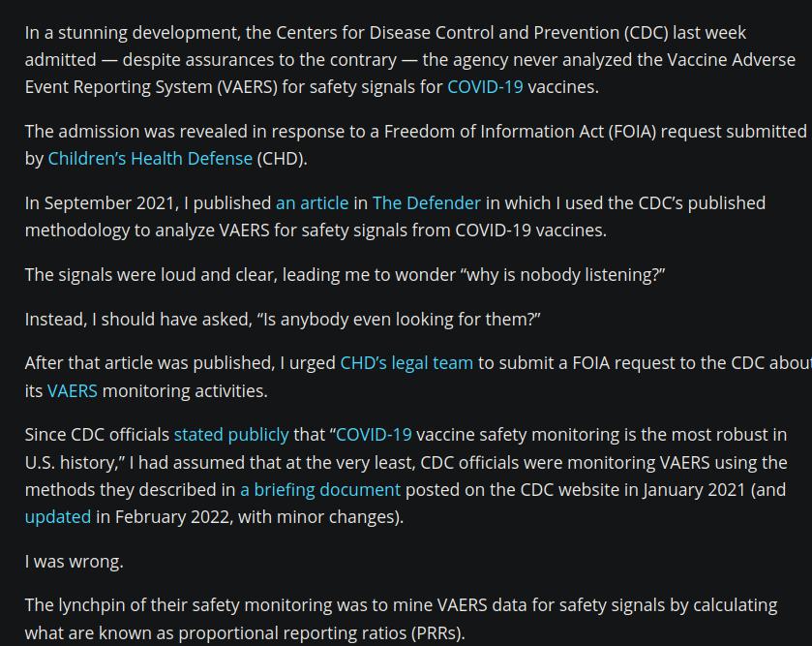The height and width of the screenshot is (646, 812).
Task: Follow the "an article" hyperlink
Action: (313, 202)
